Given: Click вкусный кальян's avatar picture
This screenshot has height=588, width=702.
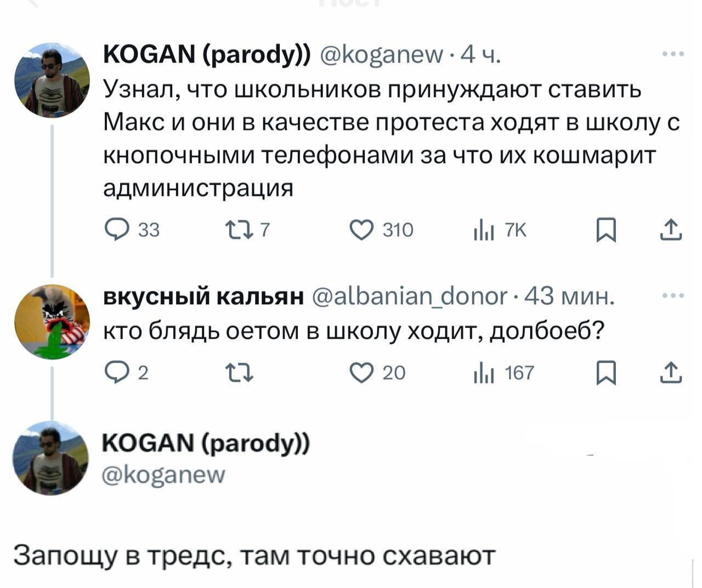Looking at the screenshot, I should (x=52, y=322).
